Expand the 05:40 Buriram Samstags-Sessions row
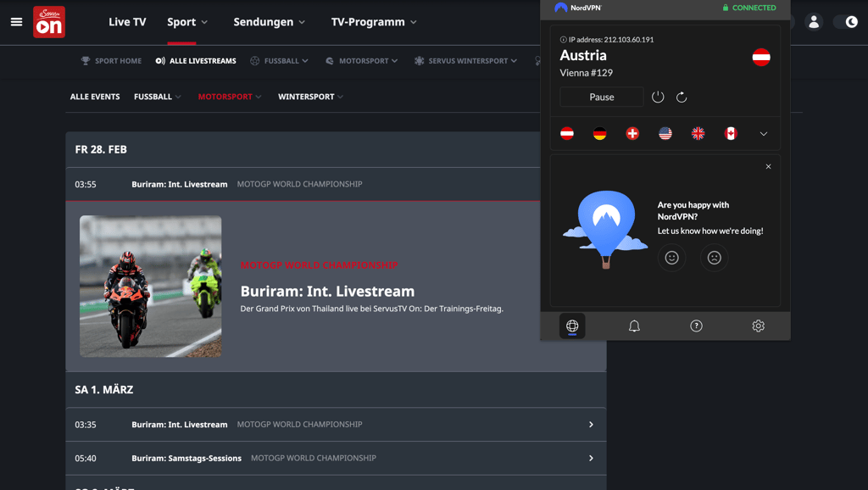The height and width of the screenshot is (490, 868). pyautogui.click(x=336, y=459)
